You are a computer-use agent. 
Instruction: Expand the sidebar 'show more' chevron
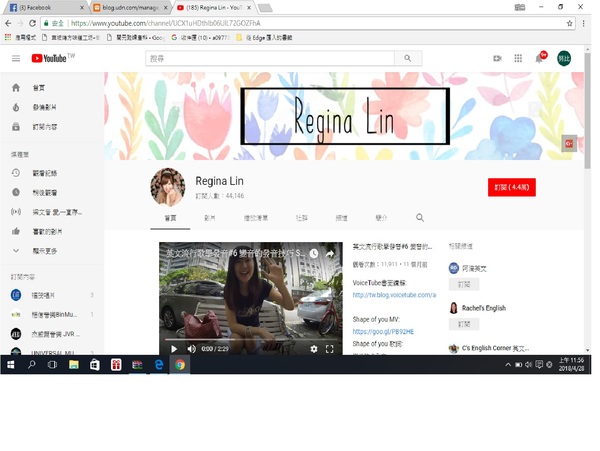tap(15, 250)
